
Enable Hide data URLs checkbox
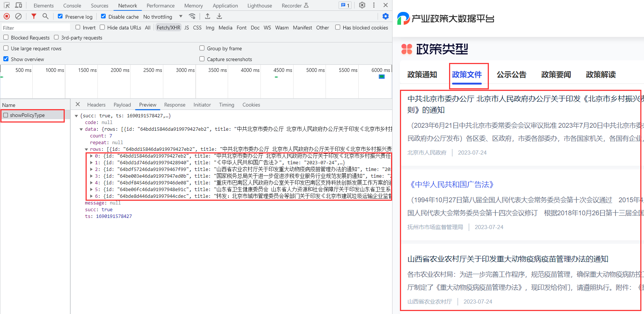click(102, 27)
